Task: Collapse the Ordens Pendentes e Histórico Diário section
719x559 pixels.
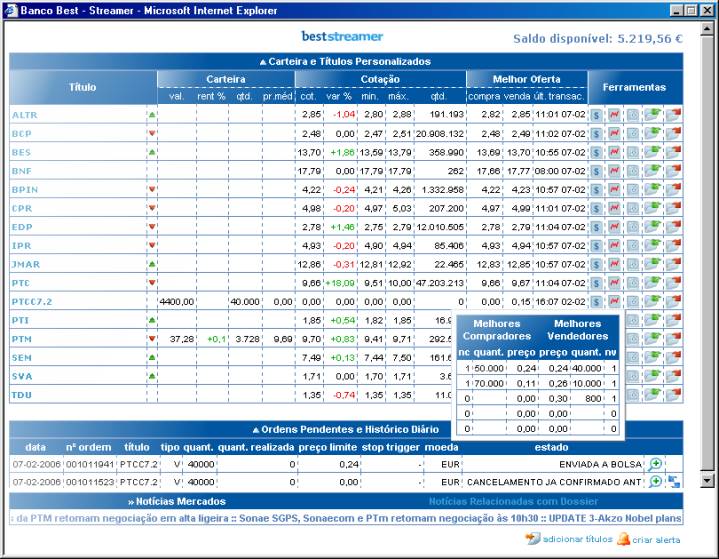Action: tap(256, 430)
